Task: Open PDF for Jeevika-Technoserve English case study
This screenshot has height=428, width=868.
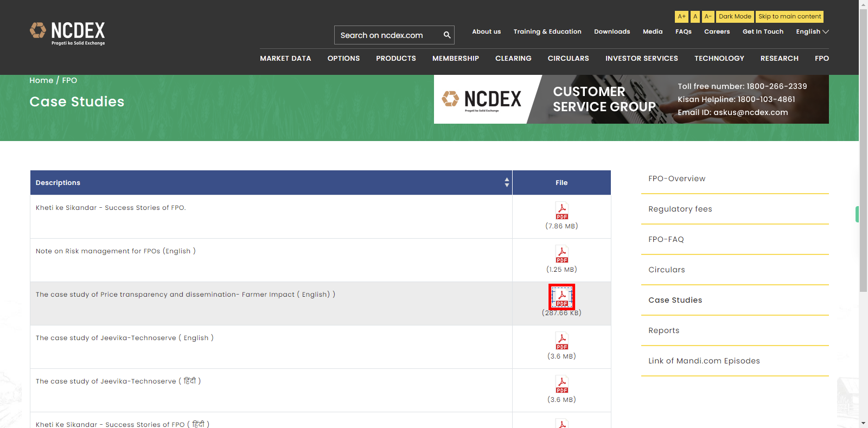Action: [x=561, y=341]
